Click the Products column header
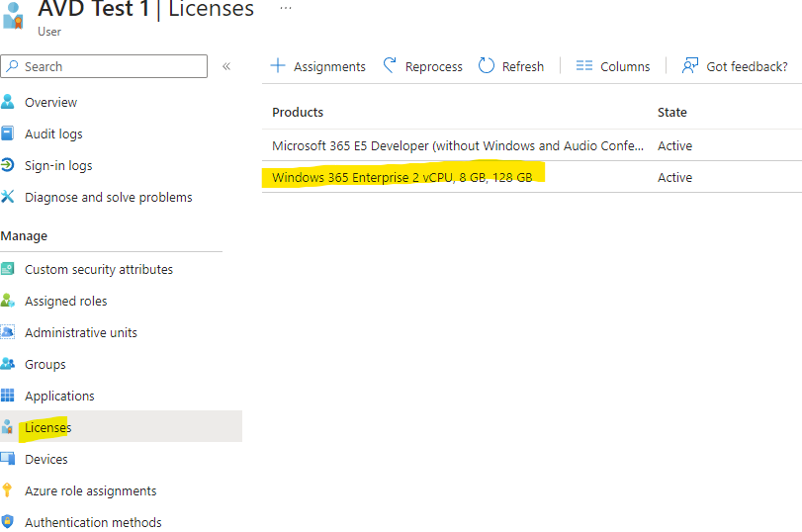Viewport: 802px width, 532px height. (298, 112)
